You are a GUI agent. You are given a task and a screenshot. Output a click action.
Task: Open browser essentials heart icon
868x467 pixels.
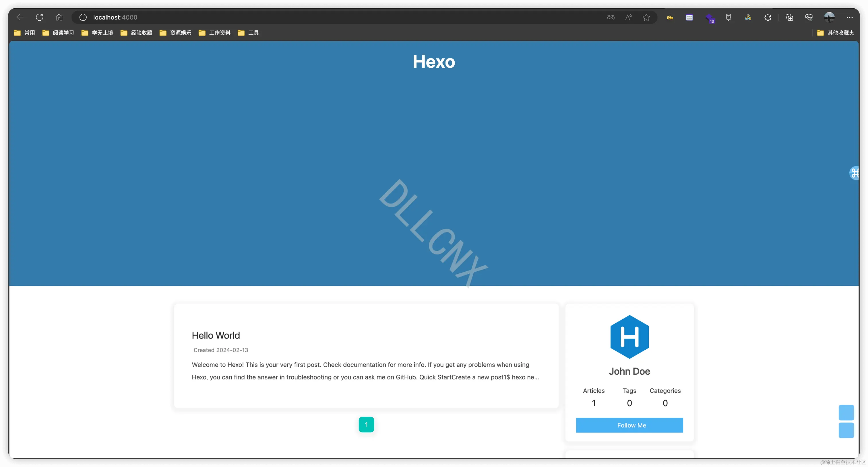pyautogui.click(x=809, y=17)
